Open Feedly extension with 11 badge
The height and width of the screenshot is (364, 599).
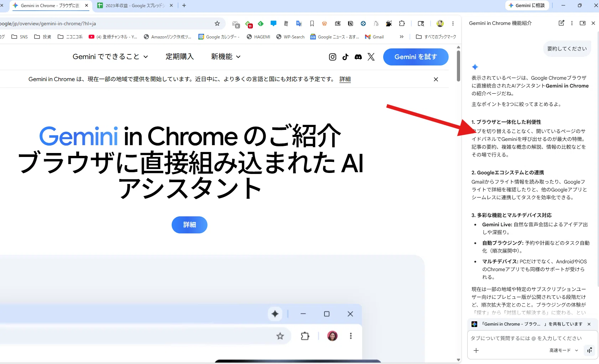(249, 24)
